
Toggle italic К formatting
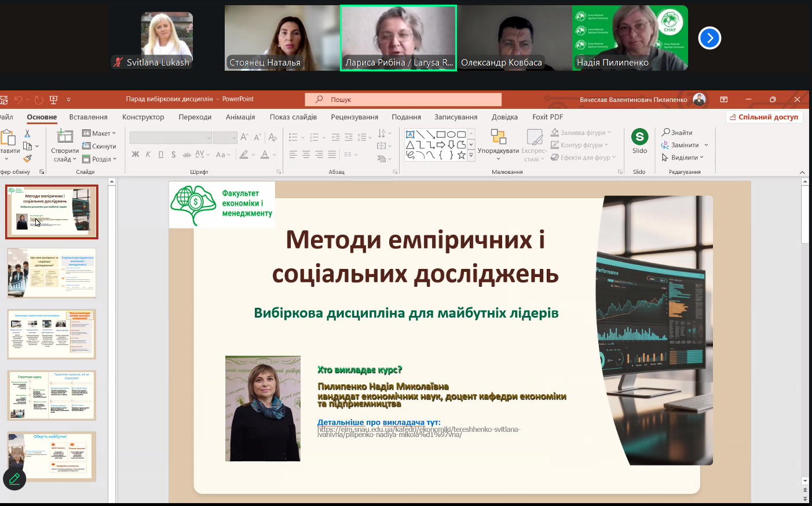(x=148, y=154)
